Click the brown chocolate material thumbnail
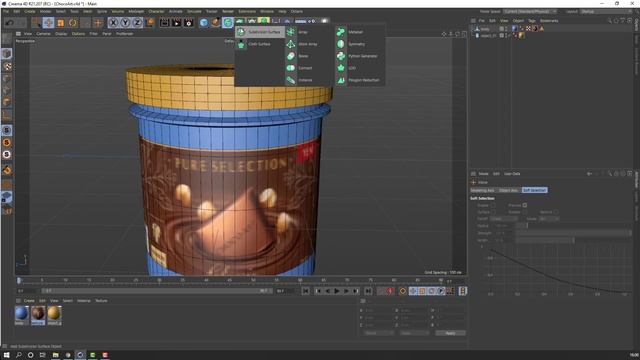The width and height of the screenshot is (640, 360). (38, 313)
